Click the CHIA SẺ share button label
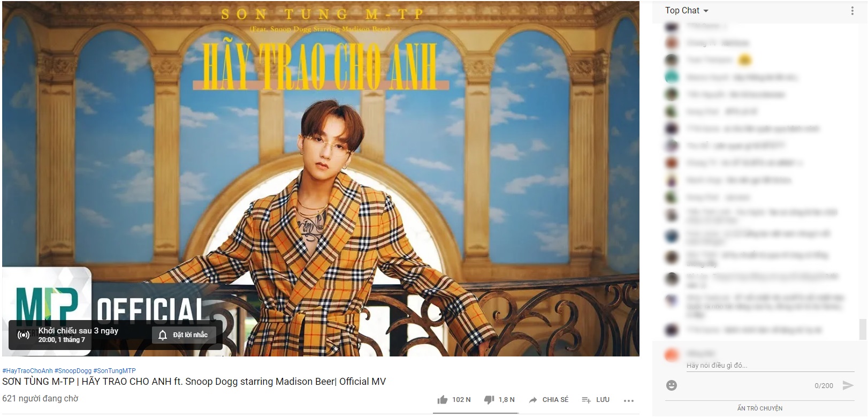Image resolution: width=868 pixels, height=418 pixels. click(x=555, y=400)
